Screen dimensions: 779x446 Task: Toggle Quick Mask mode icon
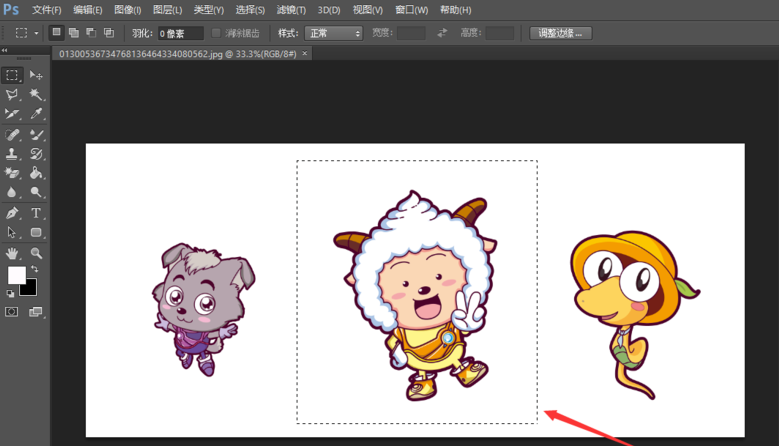[x=12, y=312]
